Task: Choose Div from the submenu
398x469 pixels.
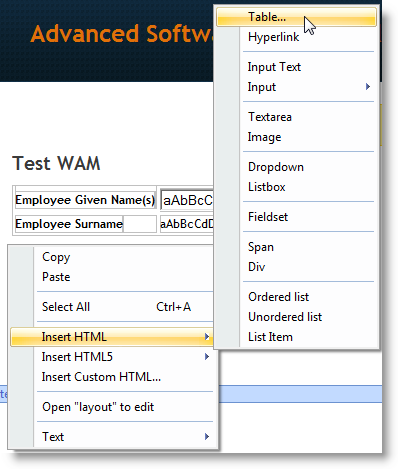Action: 296,267
